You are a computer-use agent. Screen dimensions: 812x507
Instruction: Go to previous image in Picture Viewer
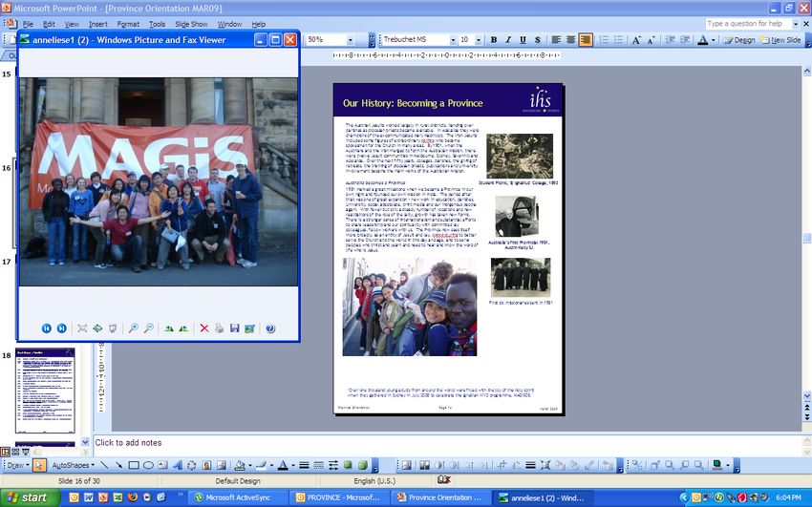click(47, 328)
